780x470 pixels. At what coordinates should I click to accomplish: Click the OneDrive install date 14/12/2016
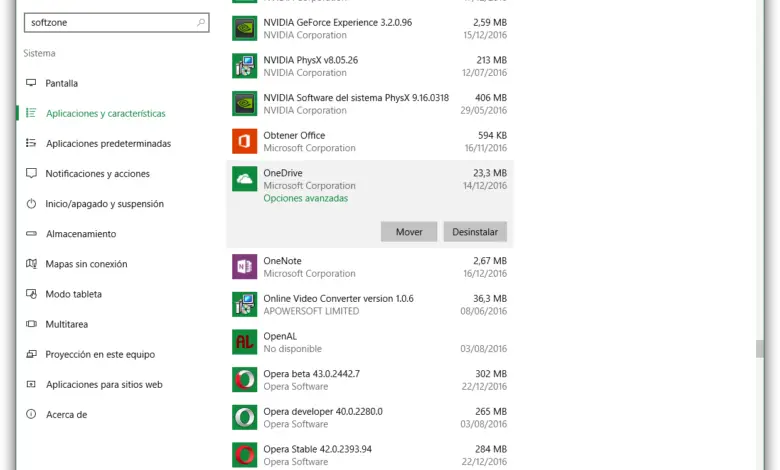(485, 186)
